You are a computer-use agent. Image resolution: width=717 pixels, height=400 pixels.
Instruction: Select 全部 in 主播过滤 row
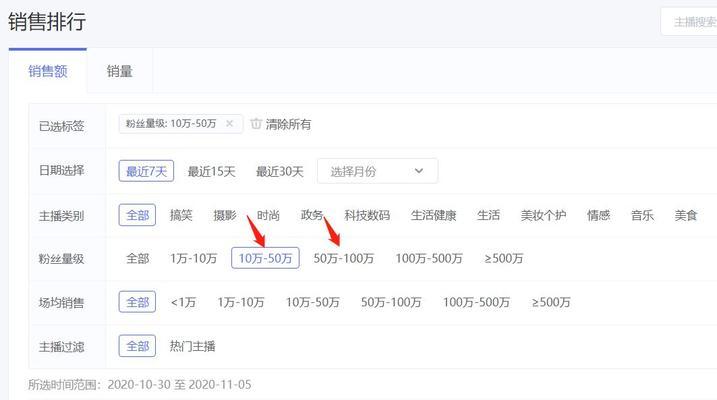[137, 346]
